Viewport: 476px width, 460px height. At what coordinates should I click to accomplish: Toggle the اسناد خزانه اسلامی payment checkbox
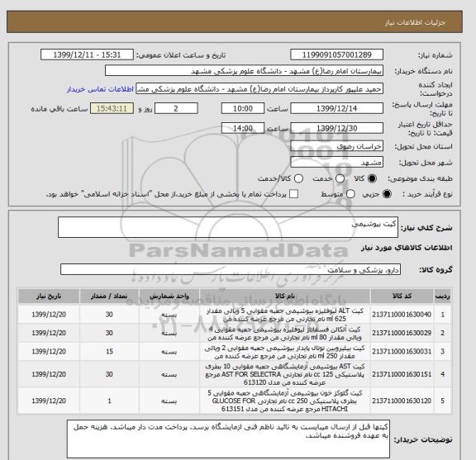(293, 194)
